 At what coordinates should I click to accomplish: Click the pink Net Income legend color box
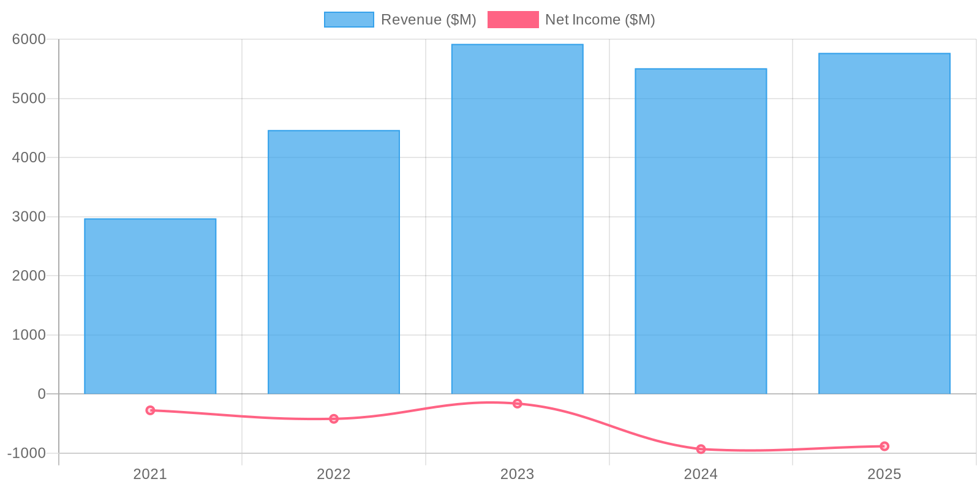coord(513,20)
